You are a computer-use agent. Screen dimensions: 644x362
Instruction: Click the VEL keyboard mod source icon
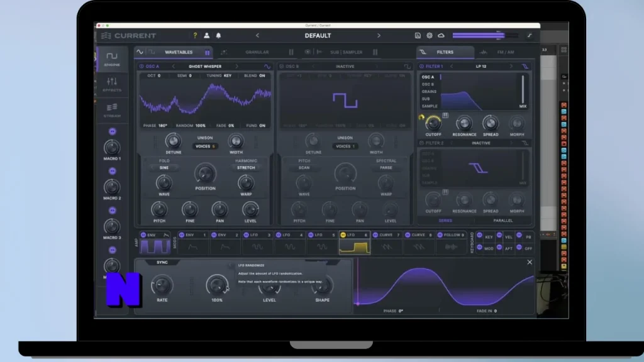(x=499, y=236)
